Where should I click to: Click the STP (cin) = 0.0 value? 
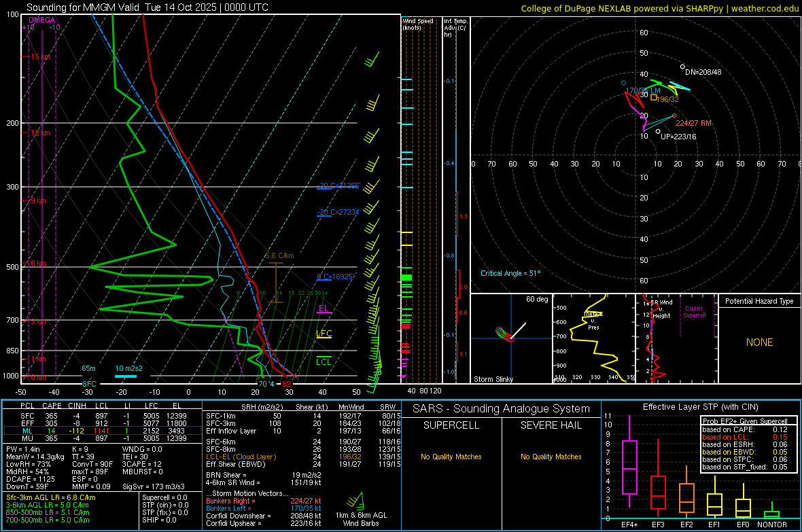pyautogui.click(x=165, y=505)
